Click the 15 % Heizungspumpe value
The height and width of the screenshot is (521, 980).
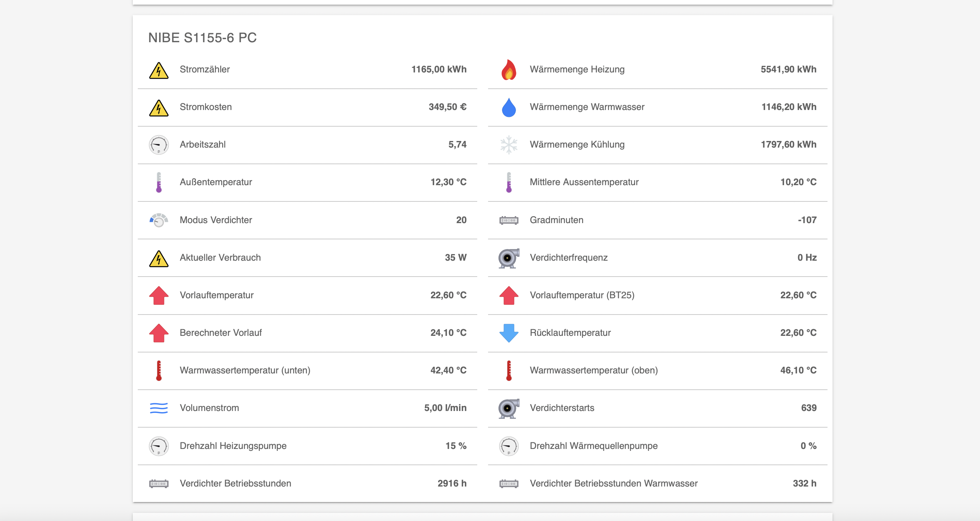point(456,446)
